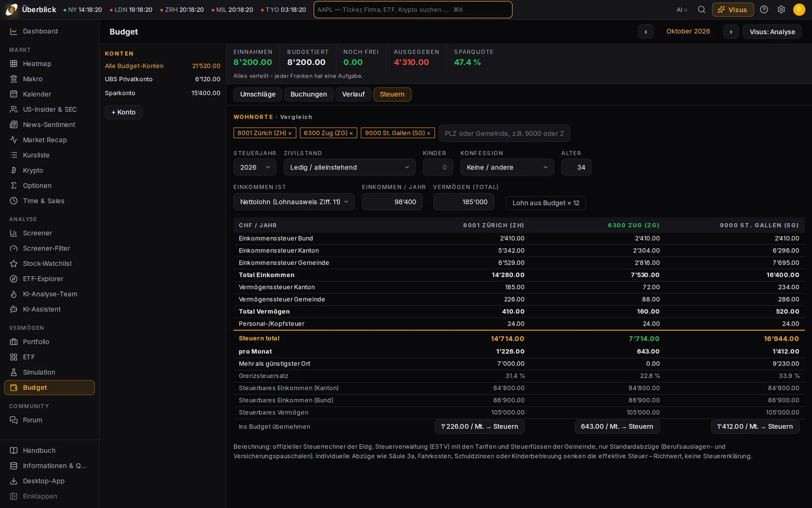Screen dimensions: 812x508
Task: Click the + Konto button
Action: [x=123, y=112]
